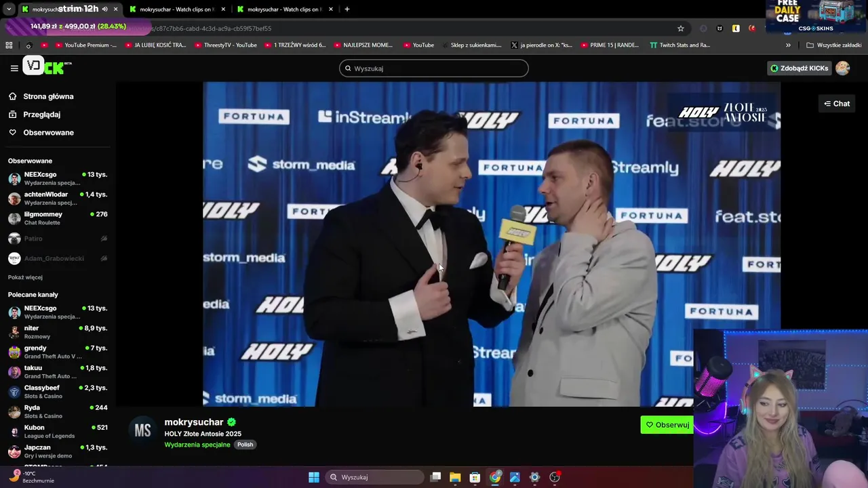
Task: Close the second mokrysuchar tab
Action: click(223, 9)
